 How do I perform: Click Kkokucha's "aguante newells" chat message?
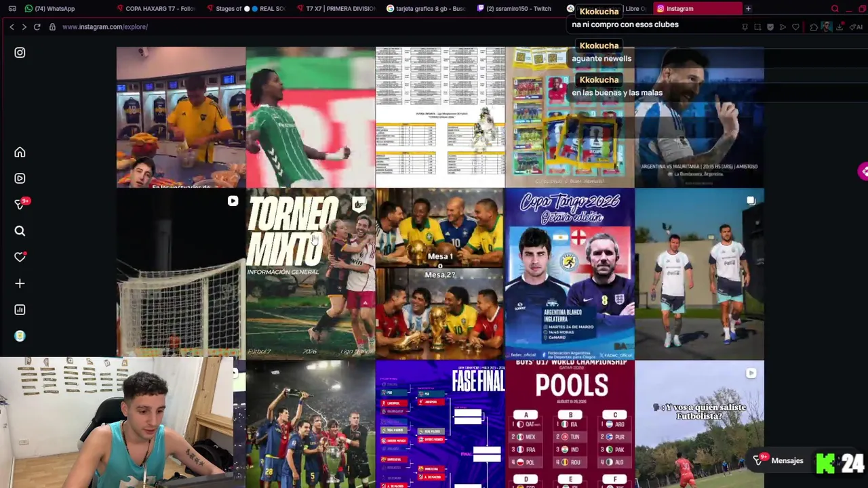(601, 59)
